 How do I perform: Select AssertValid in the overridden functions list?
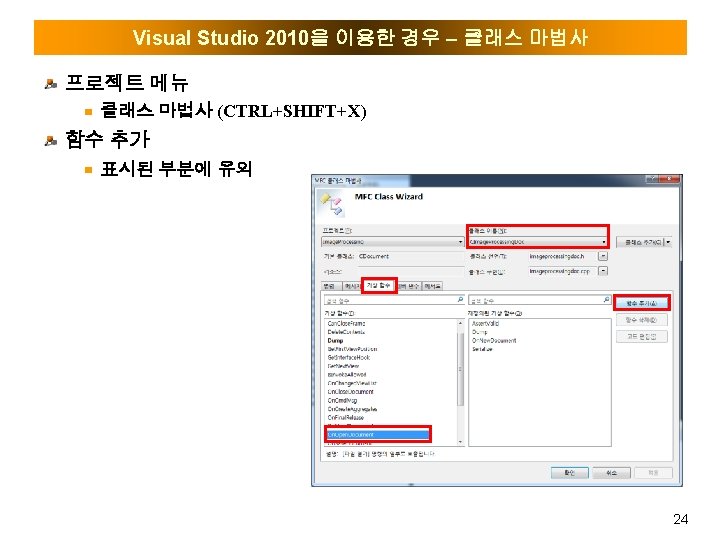point(485,323)
